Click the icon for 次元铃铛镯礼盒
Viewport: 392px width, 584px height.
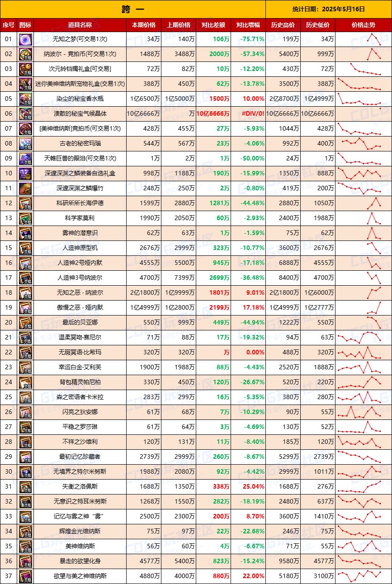(x=25, y=69)
